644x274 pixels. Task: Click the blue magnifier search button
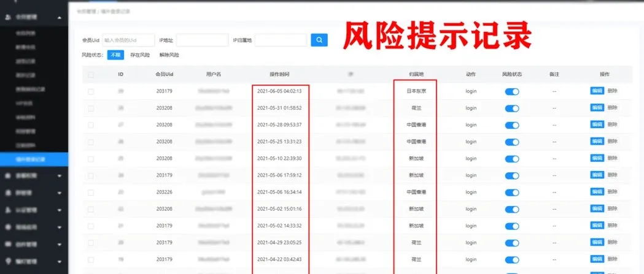tap(319, 40)
